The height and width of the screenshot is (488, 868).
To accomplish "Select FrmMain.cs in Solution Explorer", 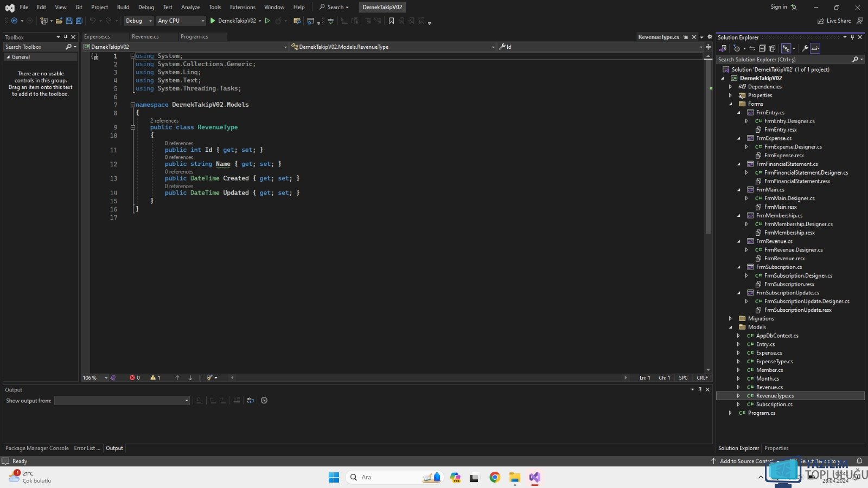I will click(770, 190).
